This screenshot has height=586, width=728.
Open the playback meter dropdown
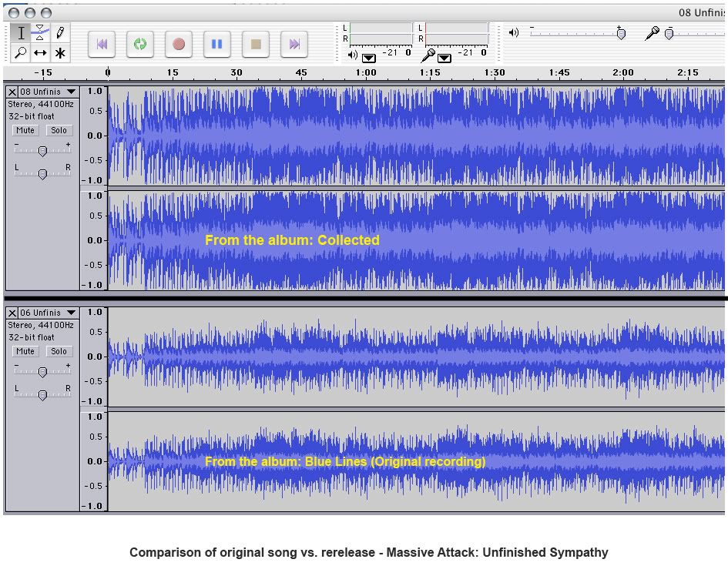pos(369,58)
